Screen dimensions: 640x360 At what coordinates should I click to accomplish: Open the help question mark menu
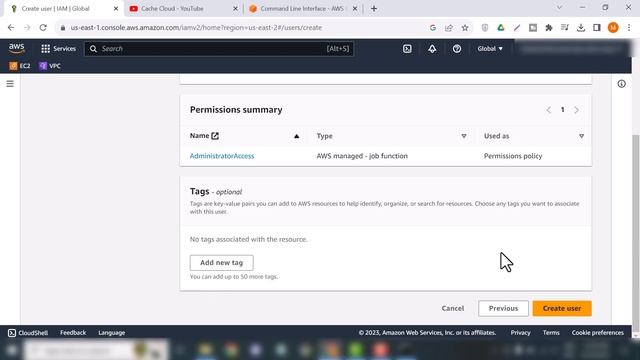[x=457, y=49]
